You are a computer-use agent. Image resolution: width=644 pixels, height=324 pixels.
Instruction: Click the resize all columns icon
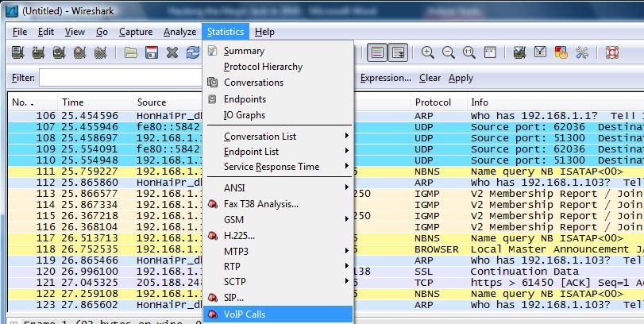coord(490,52)
